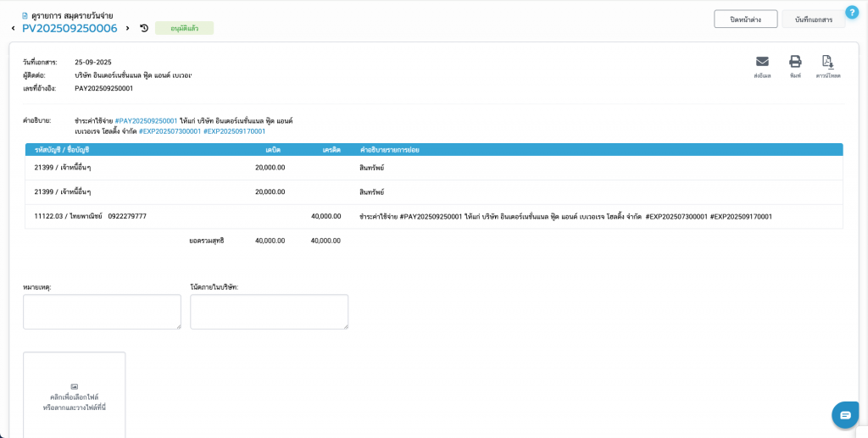Open the live chat bubble widget
Viewport: 868px width, 438px height.
coord(845,415)
